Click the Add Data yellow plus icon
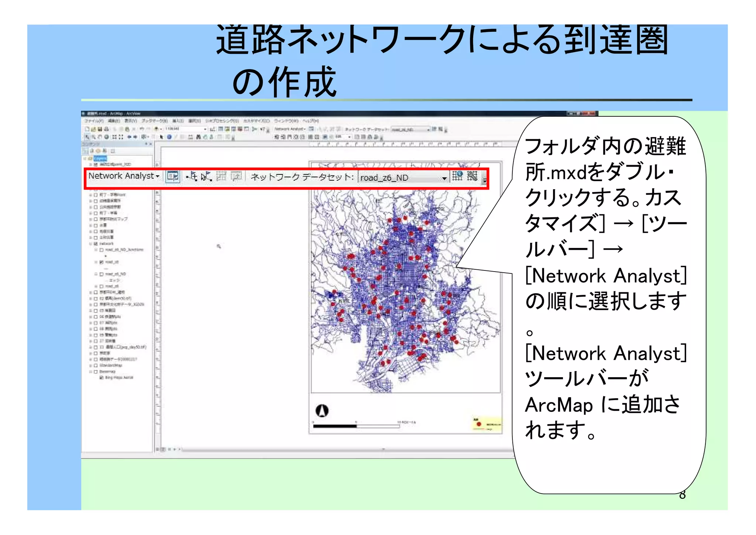 [157, 129]
